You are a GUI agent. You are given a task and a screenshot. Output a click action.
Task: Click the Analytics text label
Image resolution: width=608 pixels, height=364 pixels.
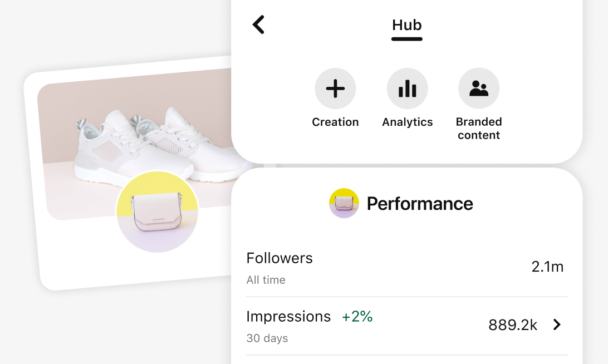click(407, 121)
